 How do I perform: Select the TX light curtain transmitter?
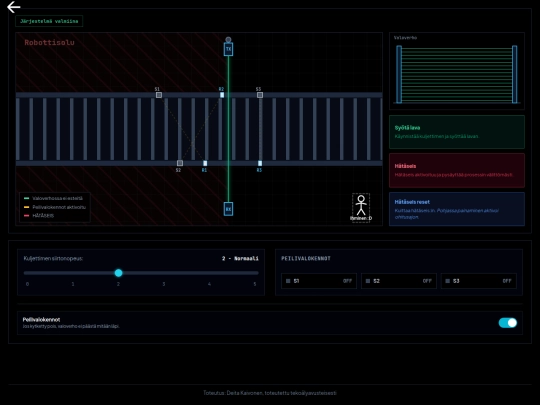point(228,49)
